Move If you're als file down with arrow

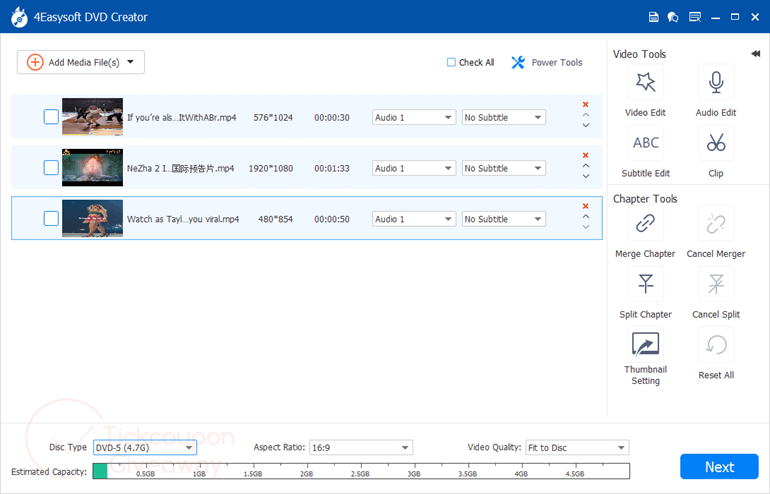[x=586, y=125]
